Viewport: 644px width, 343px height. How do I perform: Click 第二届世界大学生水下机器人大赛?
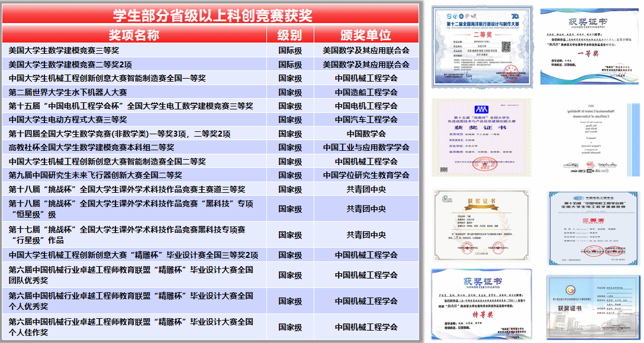[x=67, y=92]
